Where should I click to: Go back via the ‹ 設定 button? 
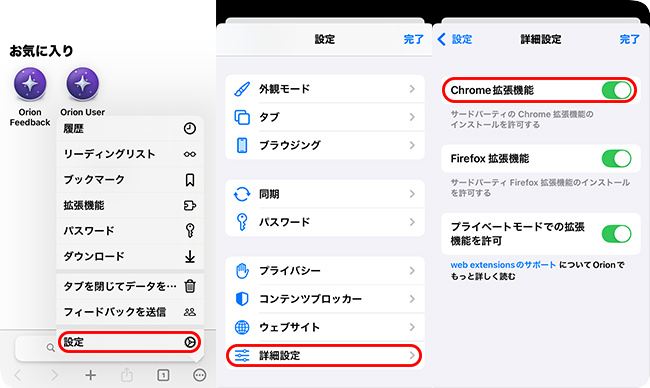point(455,39)
